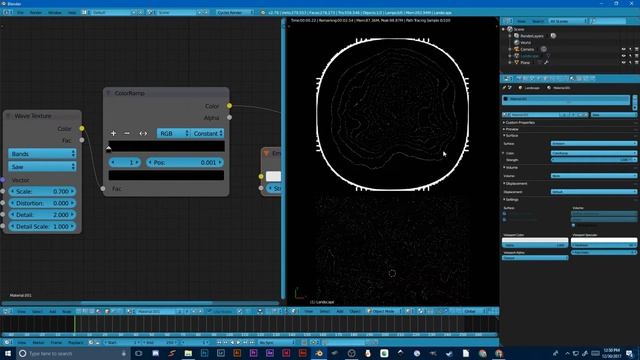The height and width of the screenshot is (360, 640).
Task: Click the ColorRamp Alpha output socket
Action: coord(229,118)
